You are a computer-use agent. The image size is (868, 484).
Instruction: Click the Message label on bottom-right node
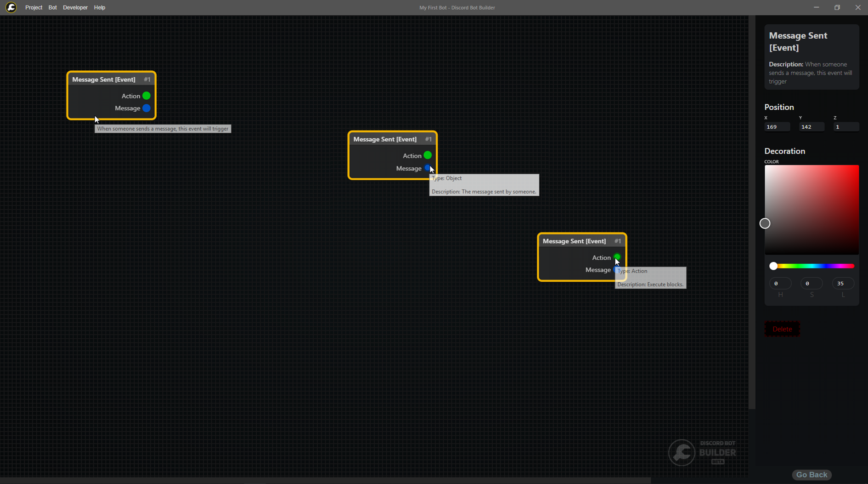point(598,270)
